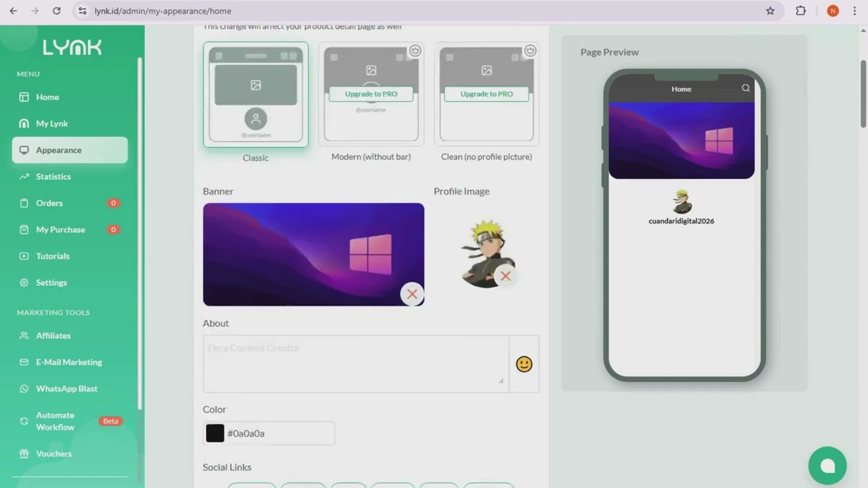The width and height of the screenshot is (868, 488).
Task: Open the Settings menu item
Action: click(x=70, y=283)
